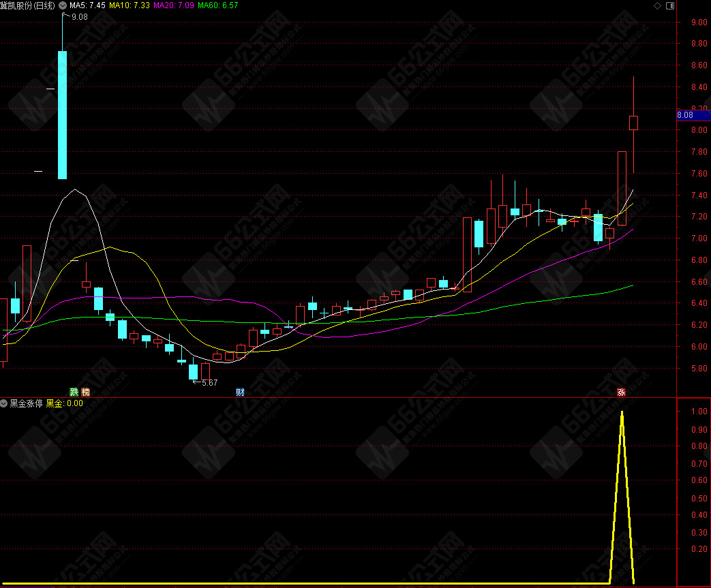Select the 冀凯股份(日线) chart title
This screenshot has height=588, width=711.
click(x=28, y=5)
